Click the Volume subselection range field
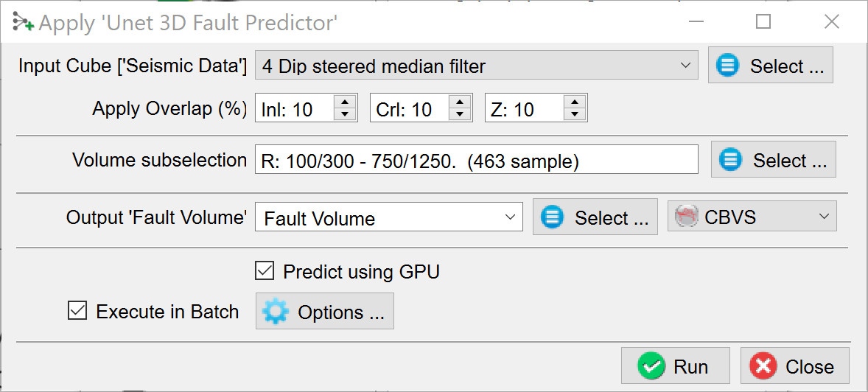 point(476,160)
